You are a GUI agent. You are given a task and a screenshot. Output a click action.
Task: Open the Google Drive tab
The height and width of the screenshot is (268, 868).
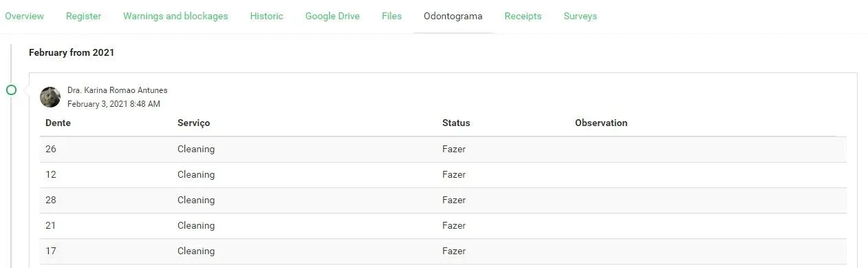332,16
